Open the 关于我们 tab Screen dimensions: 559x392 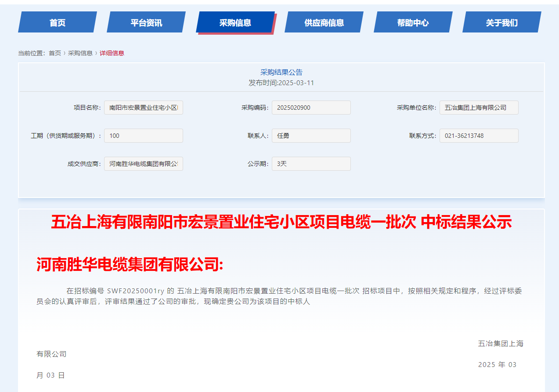501,22
